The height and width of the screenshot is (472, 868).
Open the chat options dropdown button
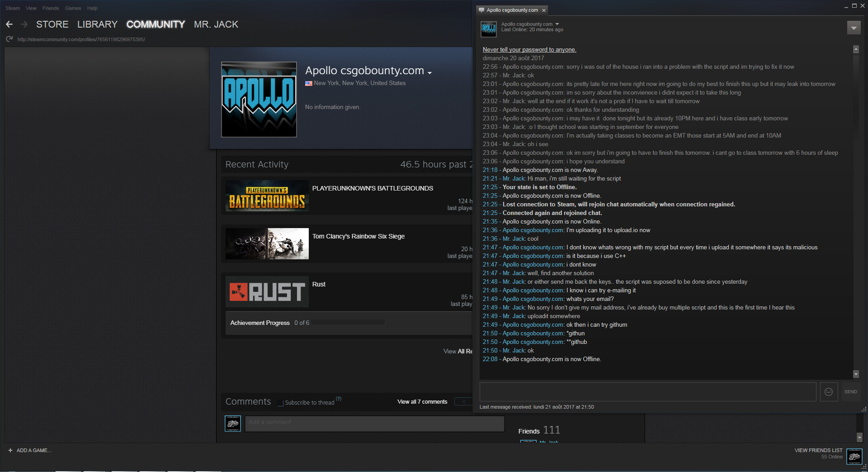(x=854, y=28)
